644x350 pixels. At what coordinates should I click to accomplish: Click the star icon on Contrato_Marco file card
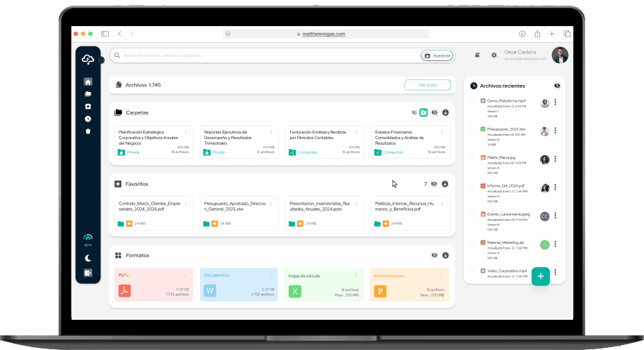(129, 224)
